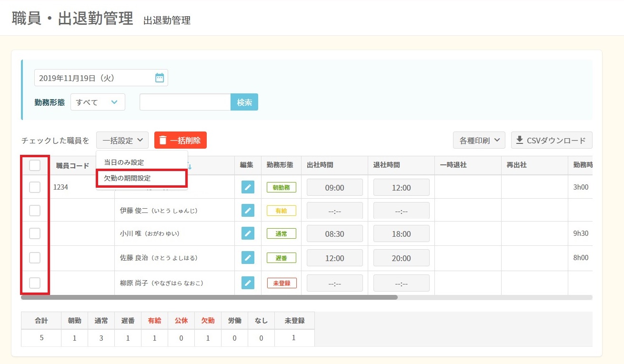Click the 12:00 clock-out field for 朝勤務 row
624x364 pixels.
coord(402,187)
